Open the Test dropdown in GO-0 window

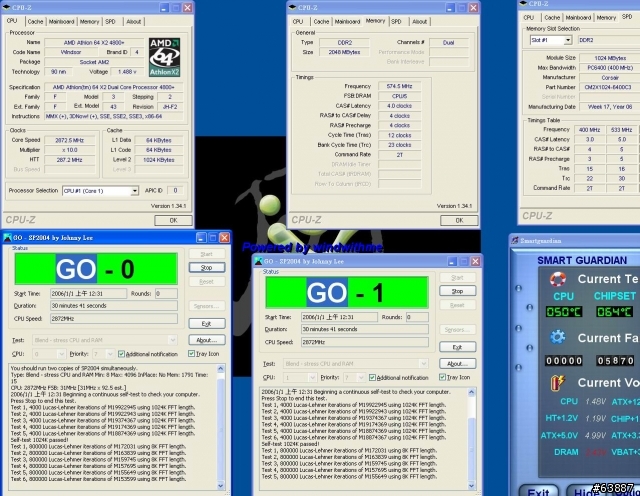click(172, 340)
